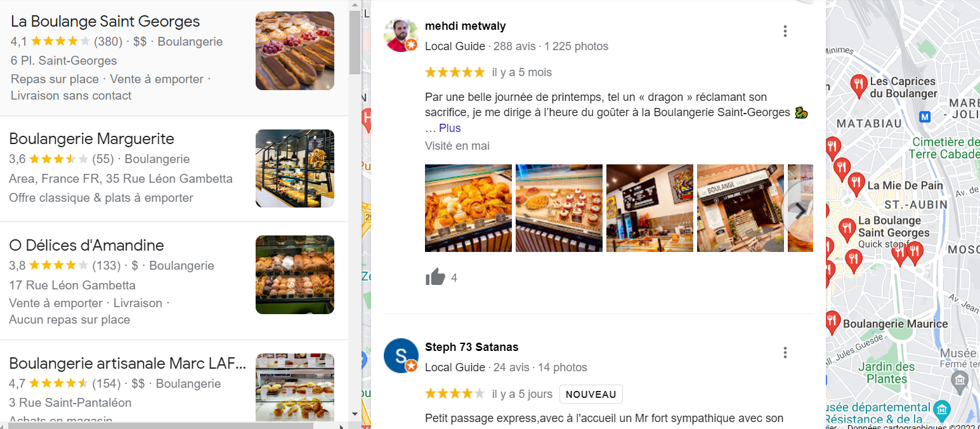Click the metro station icon near Matabiau

tap(925, 117)
